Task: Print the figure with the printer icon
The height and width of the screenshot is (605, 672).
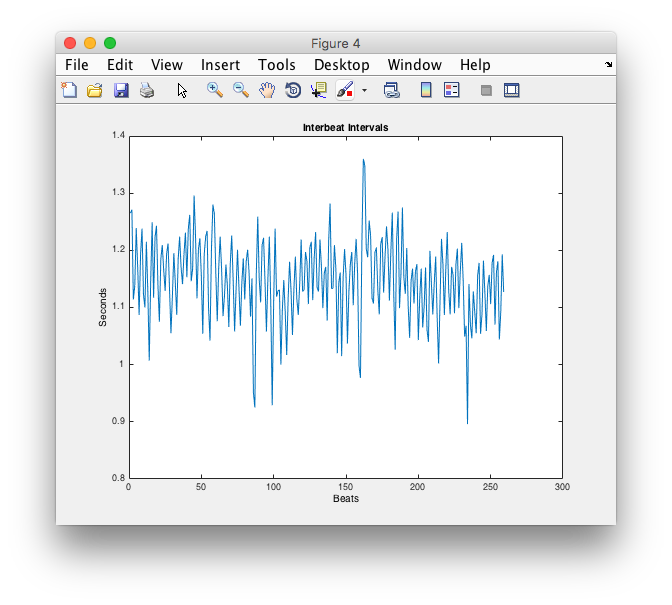Action: point(147,90)
